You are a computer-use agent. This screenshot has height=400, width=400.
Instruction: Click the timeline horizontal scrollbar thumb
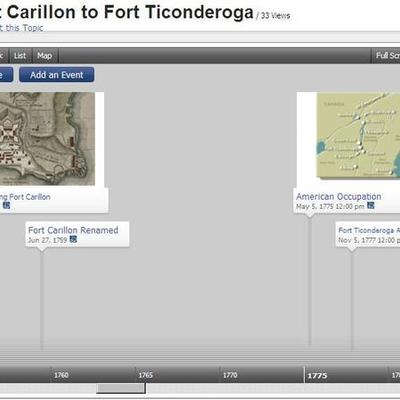point(121,388)
